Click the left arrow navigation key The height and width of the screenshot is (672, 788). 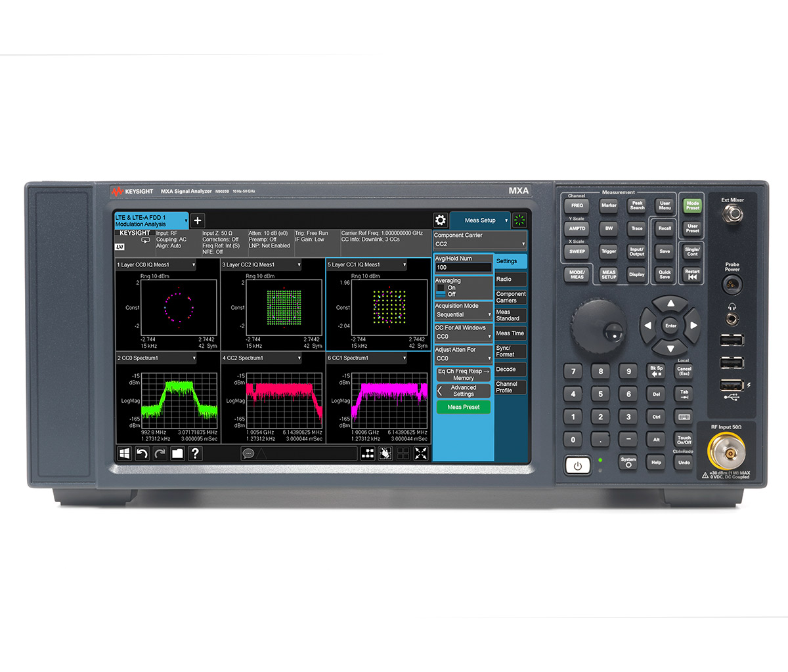(x=648, y=325)
